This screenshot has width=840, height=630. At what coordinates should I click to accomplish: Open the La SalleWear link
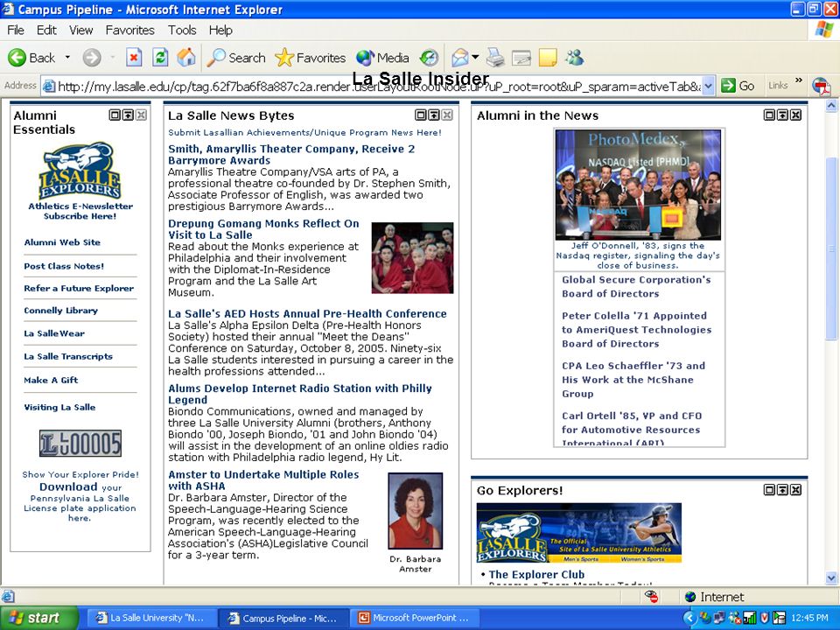point(54,333)
